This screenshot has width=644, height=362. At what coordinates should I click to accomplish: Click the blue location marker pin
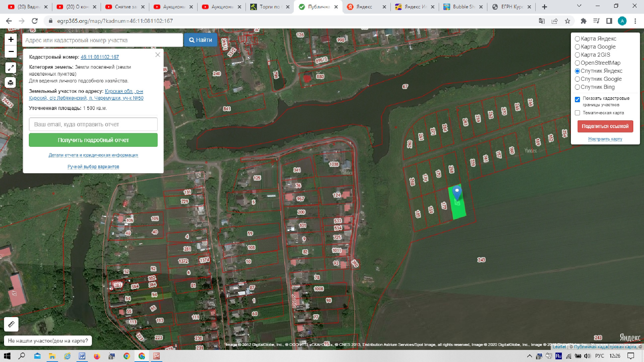[x=457, y=192]
